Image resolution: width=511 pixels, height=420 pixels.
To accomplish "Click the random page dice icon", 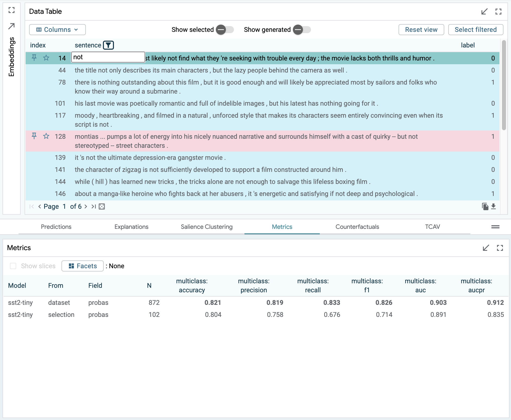I will (102, 206).
